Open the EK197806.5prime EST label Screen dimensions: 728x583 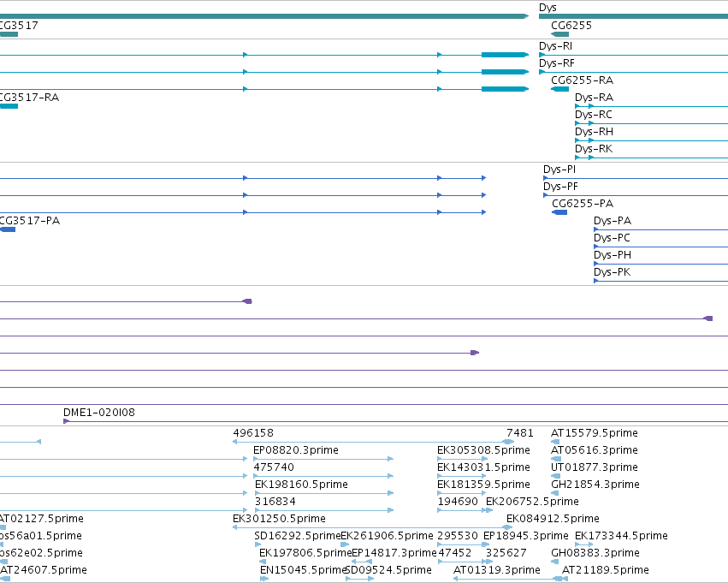(305, 553)
